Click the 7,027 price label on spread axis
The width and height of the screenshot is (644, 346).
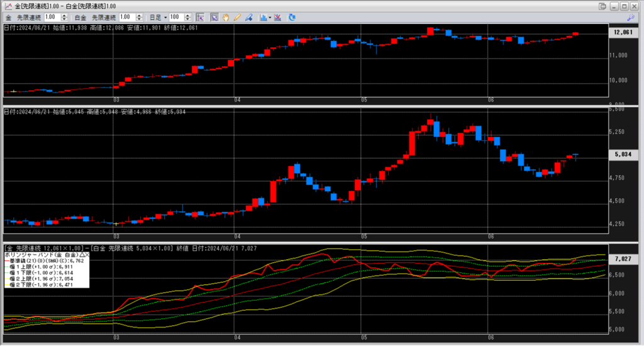point(622,259)
